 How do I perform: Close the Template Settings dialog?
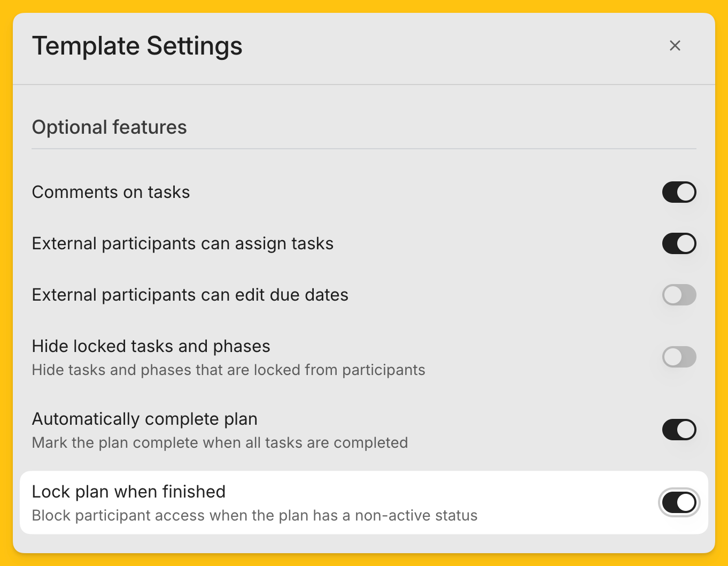pyautogui.click(x=675, y=45)
